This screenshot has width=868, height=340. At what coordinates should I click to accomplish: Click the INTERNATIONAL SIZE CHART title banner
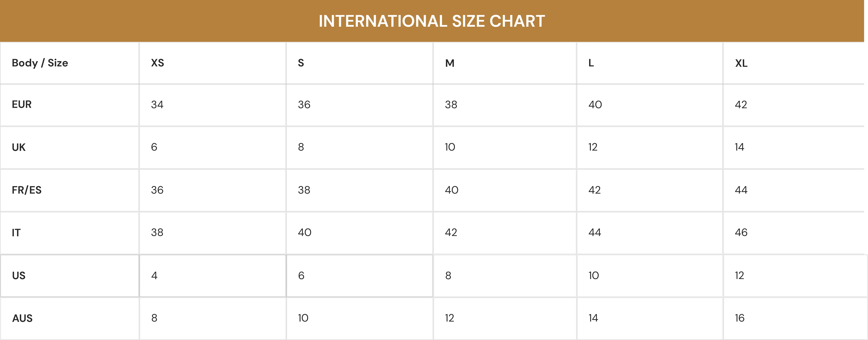point(432,21)
